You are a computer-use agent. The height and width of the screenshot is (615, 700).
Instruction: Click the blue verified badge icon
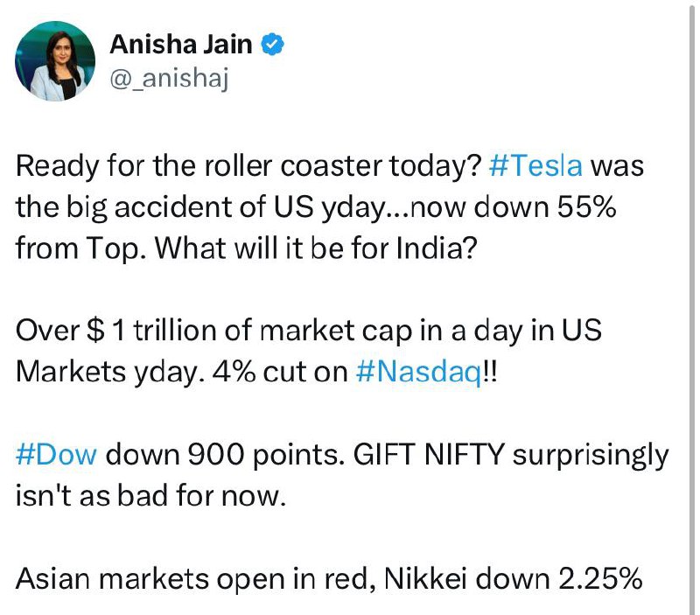point(272,45)
